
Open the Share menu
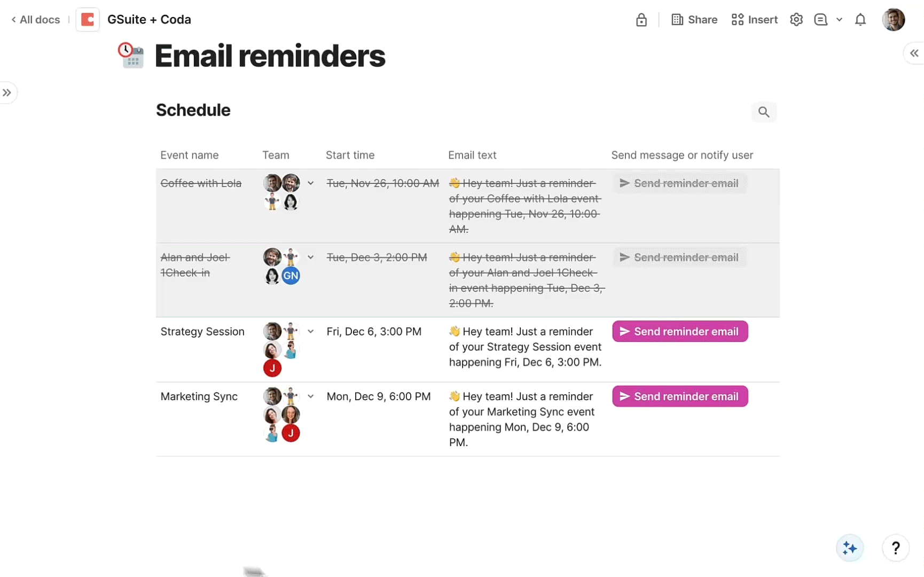click(694, 20)
